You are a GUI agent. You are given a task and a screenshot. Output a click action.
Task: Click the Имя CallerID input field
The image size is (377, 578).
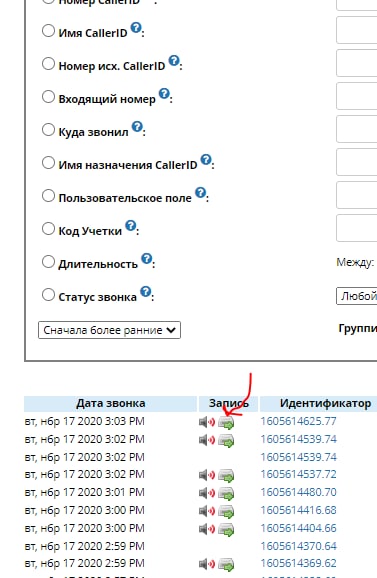357,30
